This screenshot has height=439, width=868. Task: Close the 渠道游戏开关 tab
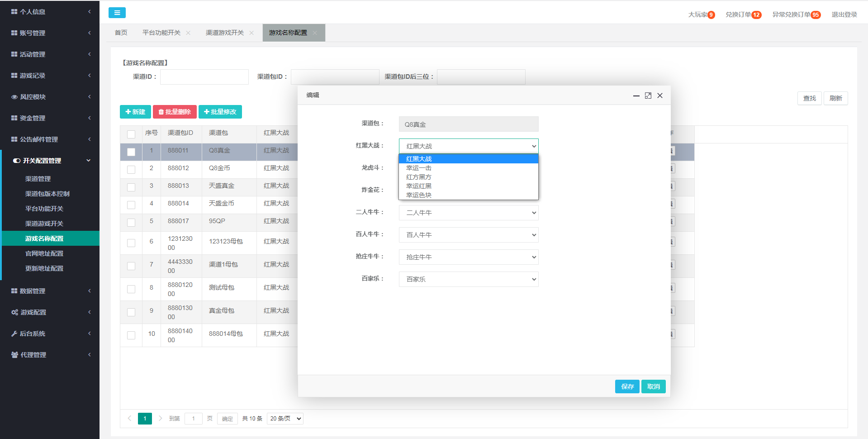tap(251, 33)
